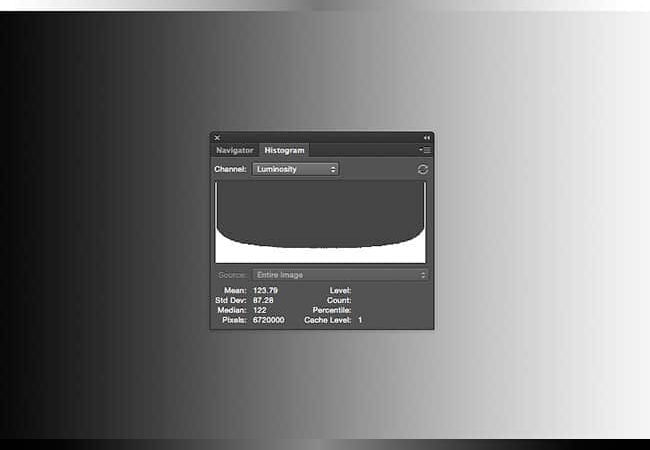Open the Histogram panel options menu
The width and height of the screenshot is (650, 450).
(425, 150)
